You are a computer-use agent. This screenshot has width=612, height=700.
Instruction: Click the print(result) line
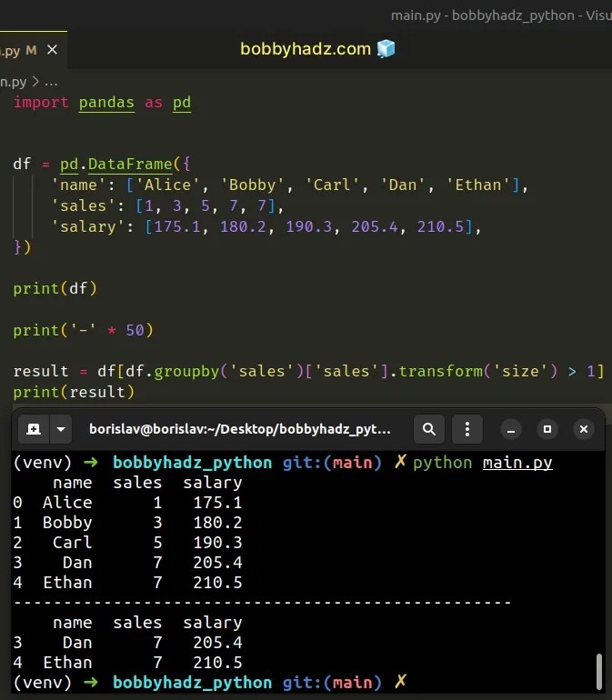74,392
